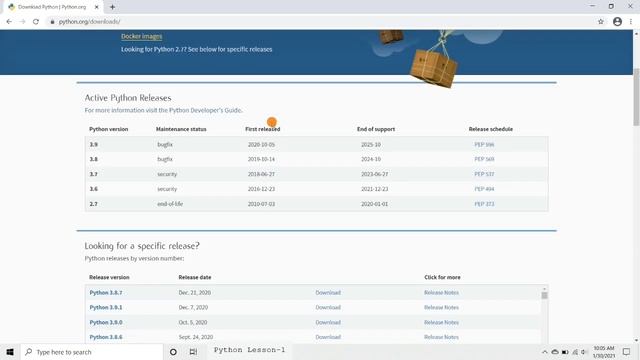Click the 'Release schedule' column header

click(x=491, y=129)
